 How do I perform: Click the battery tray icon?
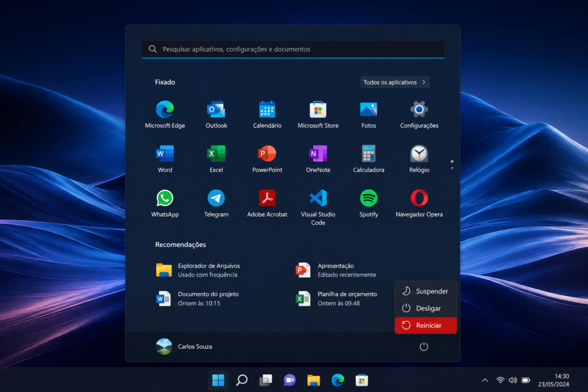pyautogui.click(x=526, y=380)
